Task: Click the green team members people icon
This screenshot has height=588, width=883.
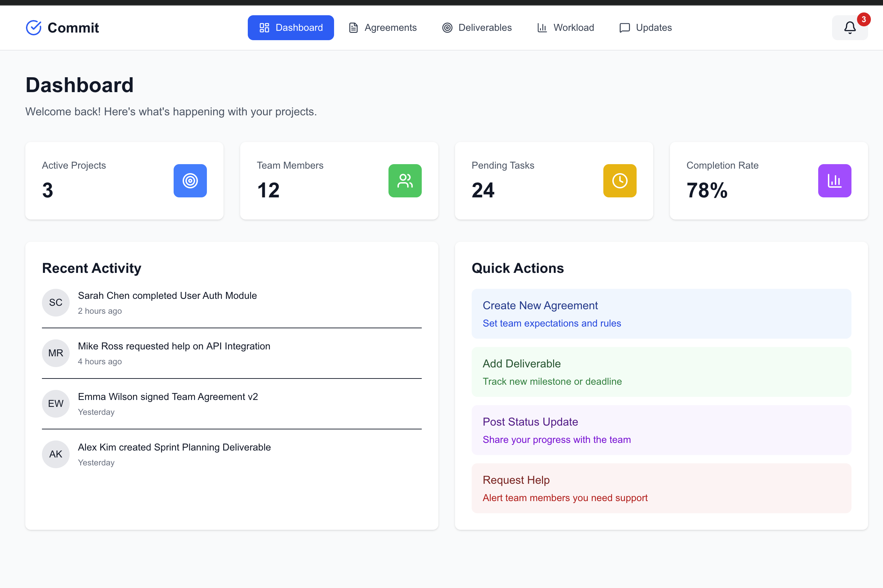Action: [x=404, y=181]
